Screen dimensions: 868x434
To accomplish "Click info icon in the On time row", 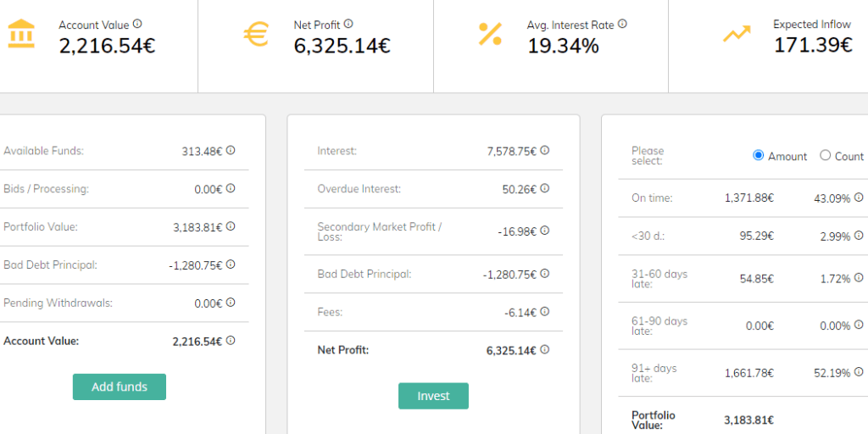I will point(859,198).
